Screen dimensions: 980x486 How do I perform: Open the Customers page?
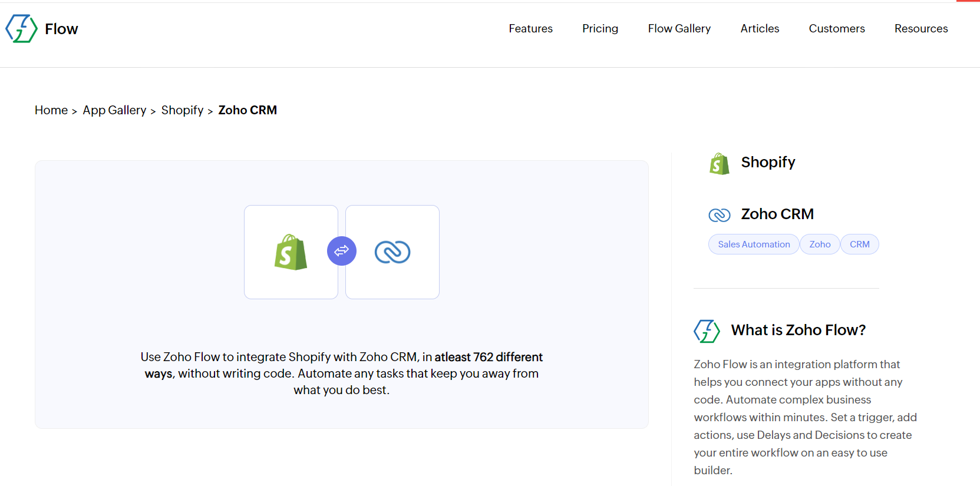(836, 28)
